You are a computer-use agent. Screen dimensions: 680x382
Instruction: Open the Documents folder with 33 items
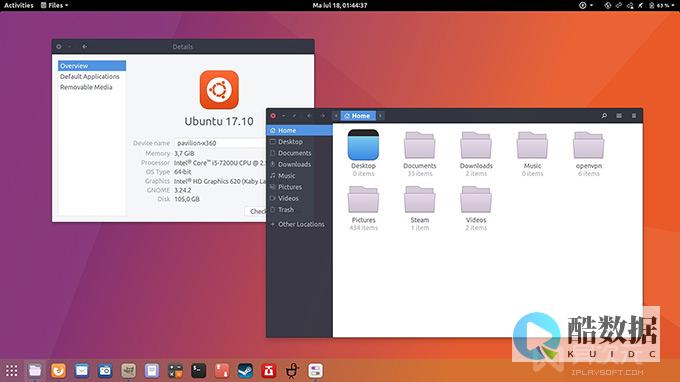(419, 145)
